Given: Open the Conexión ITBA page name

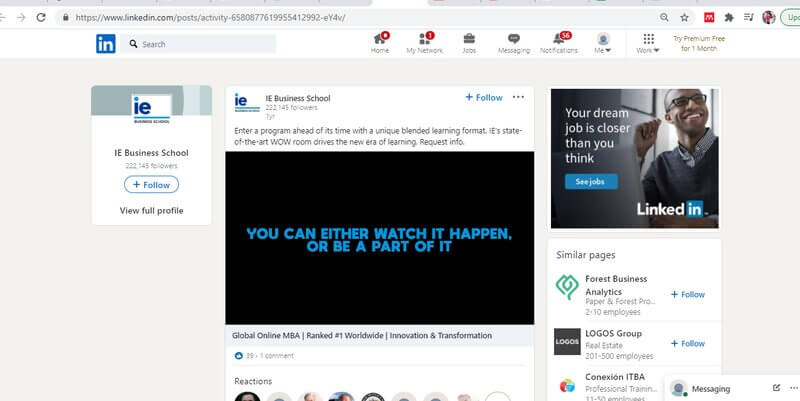Looking at the screenshot, I should (x=615, y=377).
